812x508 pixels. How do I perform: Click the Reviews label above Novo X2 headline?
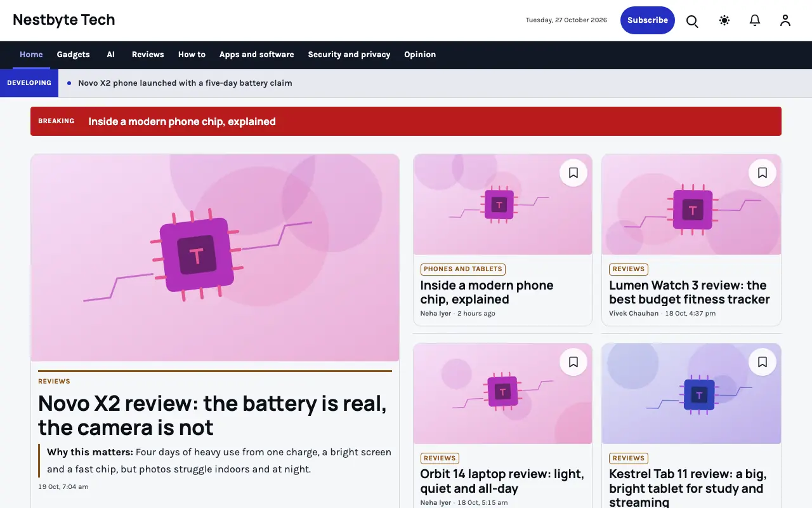[54, 382]
